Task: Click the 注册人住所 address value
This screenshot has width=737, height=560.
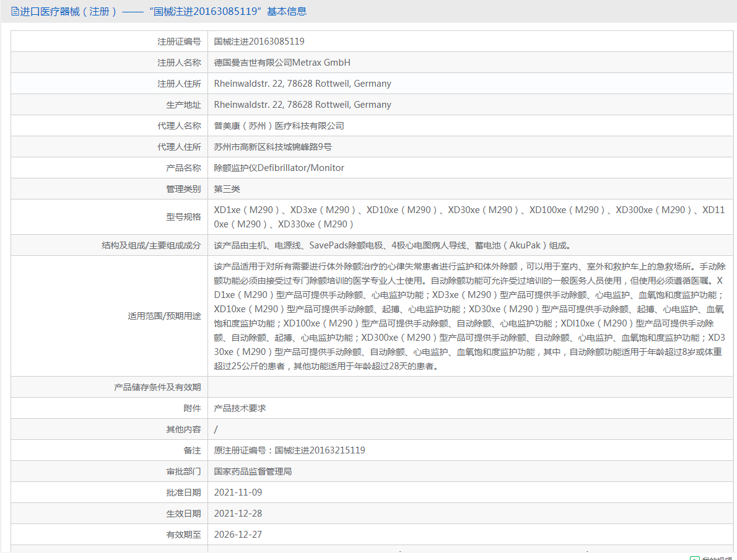Action: pyautogui.click(x=302, y=84)
